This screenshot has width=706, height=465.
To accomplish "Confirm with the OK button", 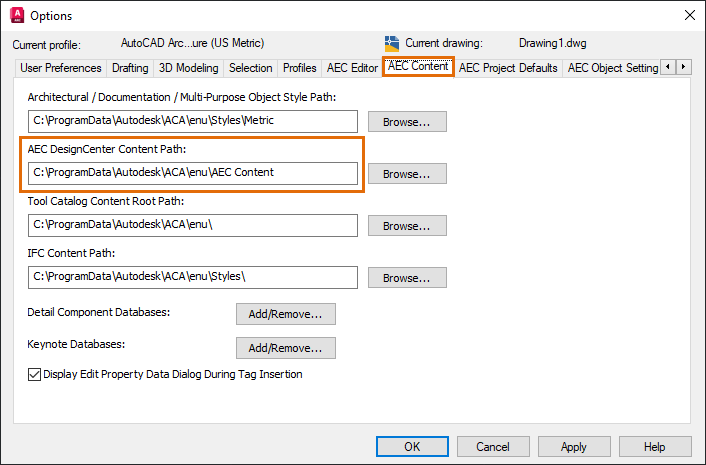I will point(412,447).
